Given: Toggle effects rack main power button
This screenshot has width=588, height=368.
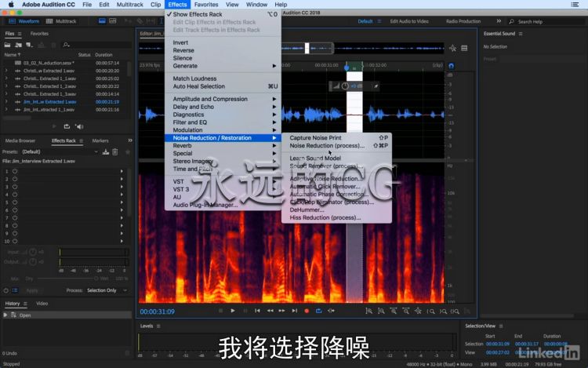Looking at the screenshot, I should pyautogui.click(x=6, y=290).
